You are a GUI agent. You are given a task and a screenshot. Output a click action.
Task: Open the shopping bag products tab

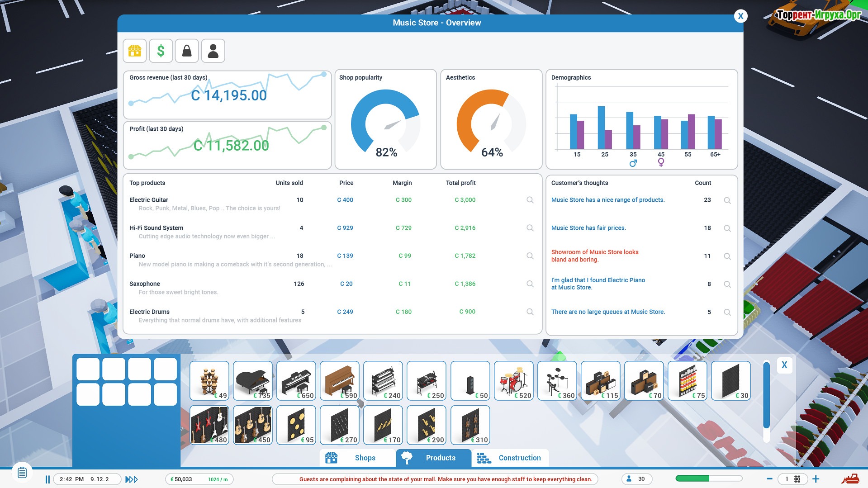tap(187, 51)
